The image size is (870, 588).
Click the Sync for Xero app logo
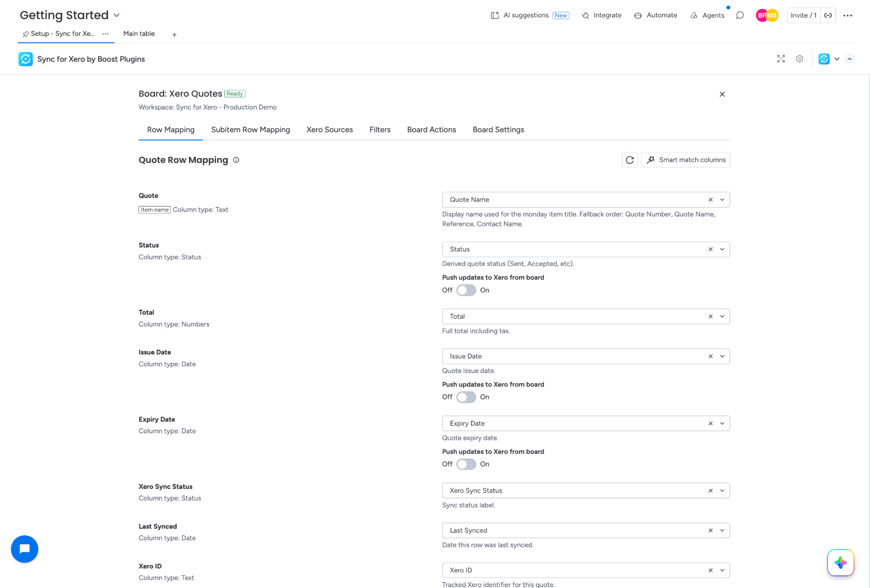click(x=25, y=59)
